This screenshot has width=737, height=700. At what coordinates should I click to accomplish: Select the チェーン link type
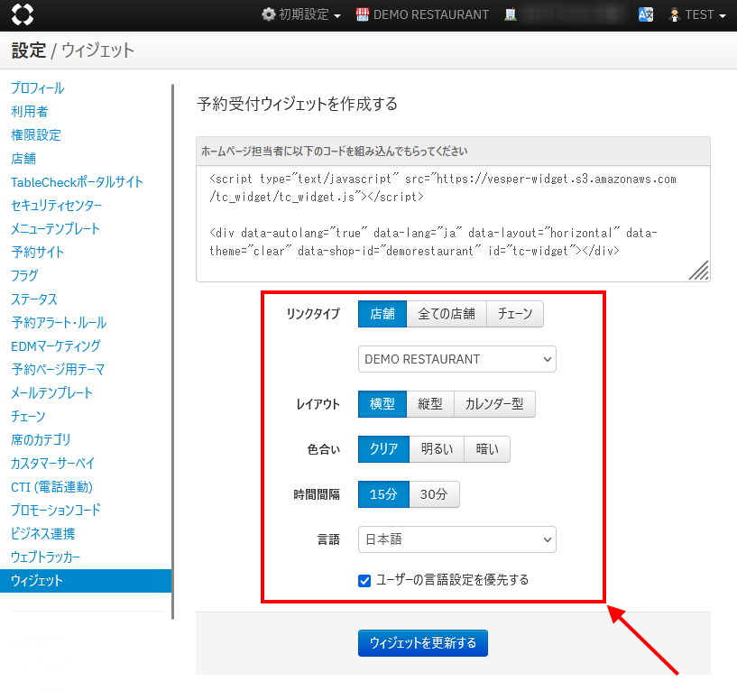point(515,314)
